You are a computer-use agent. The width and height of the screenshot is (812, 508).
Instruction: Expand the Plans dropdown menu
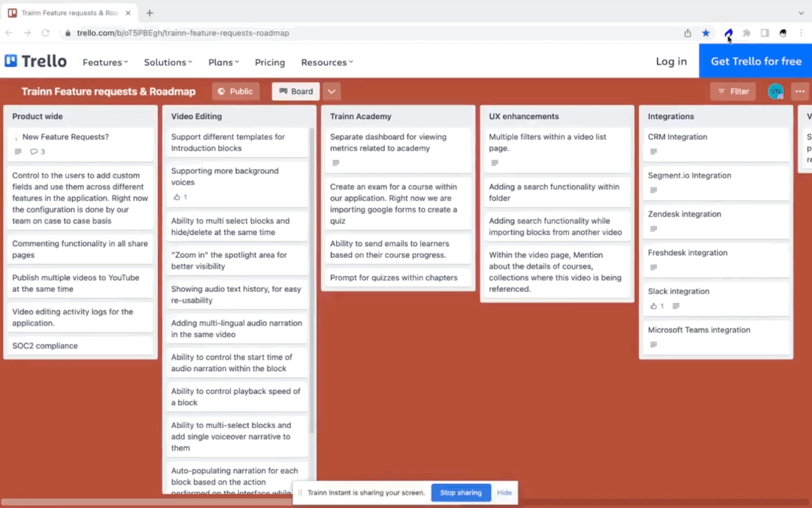point(224,62)
